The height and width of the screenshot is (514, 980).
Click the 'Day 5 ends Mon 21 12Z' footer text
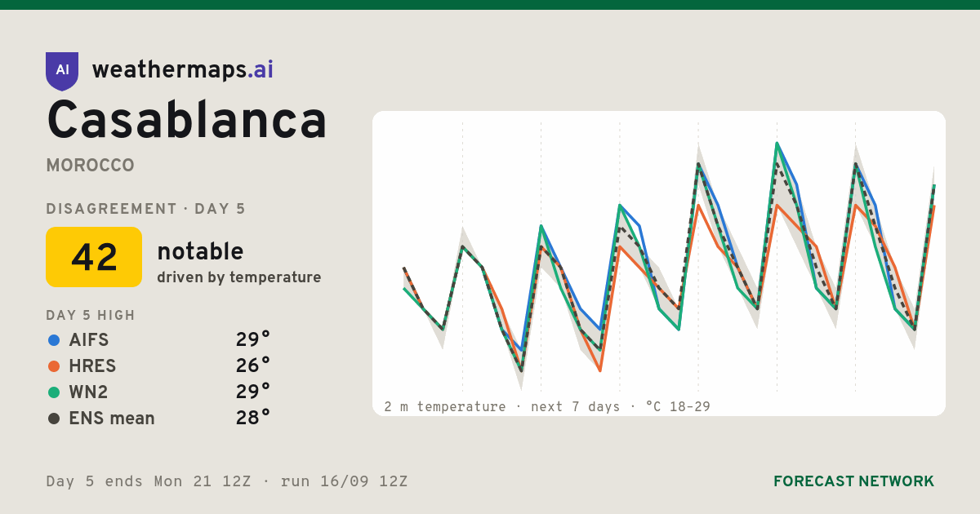point(149,481)
